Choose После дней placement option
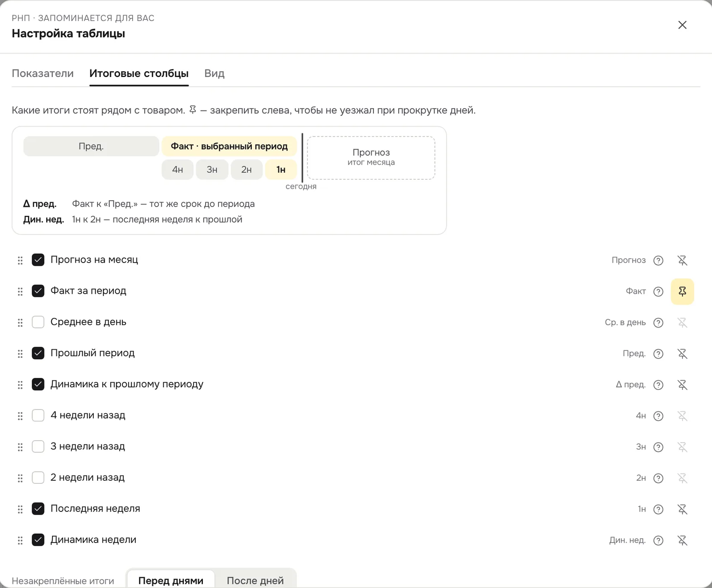 click(255, 580)
